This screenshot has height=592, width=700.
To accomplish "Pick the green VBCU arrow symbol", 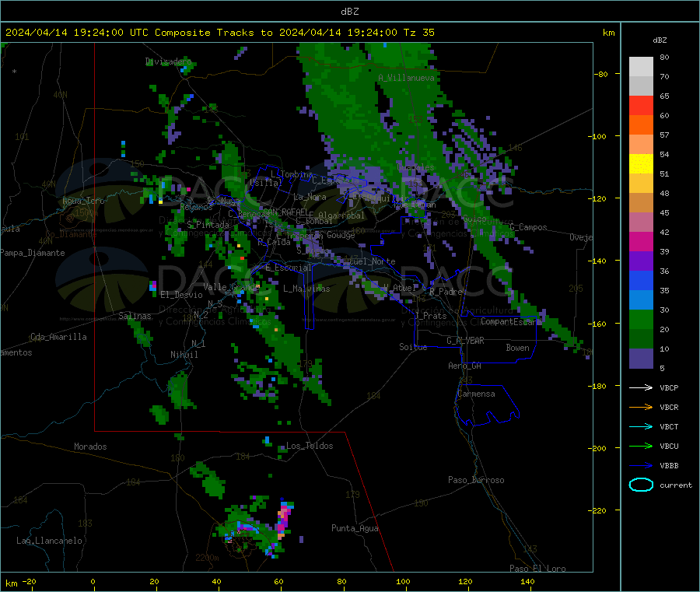I will point(641,446).
